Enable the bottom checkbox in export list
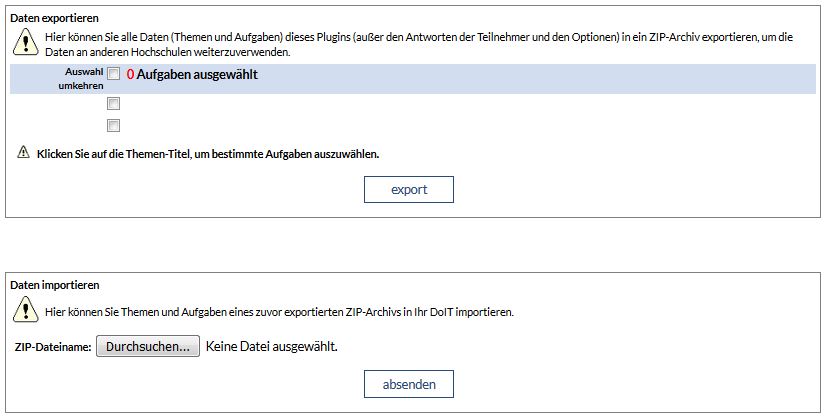The width and height of the screenshot is (826, 418). click(x=114, y=126)
